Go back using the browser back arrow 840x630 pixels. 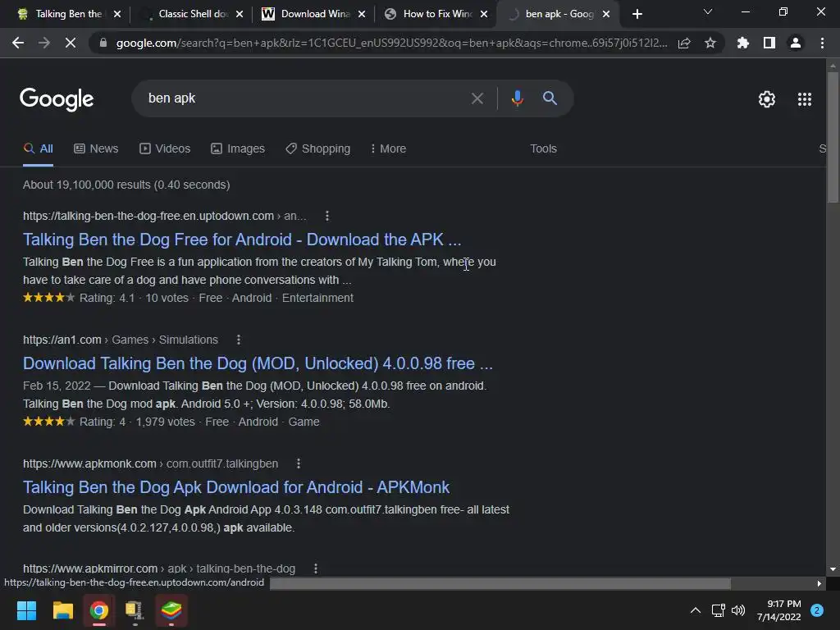click(x=18, y=43)
